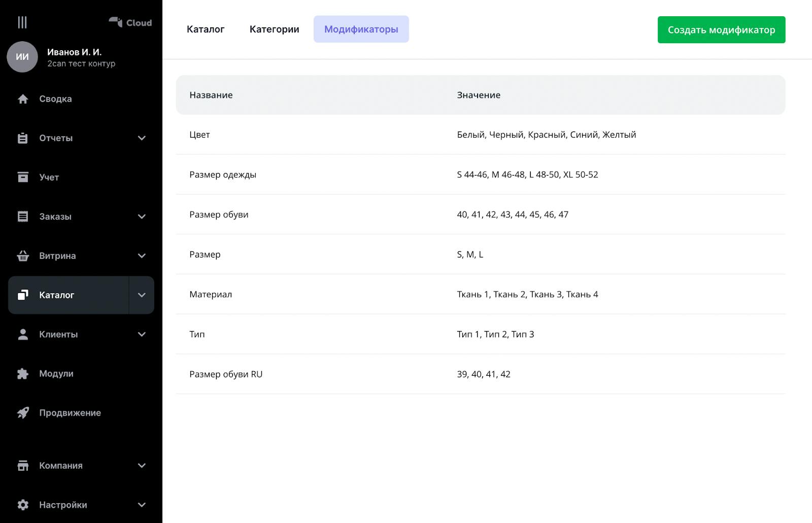The image size is (812, 523).
Task: Click the Компания storefront icon
Action: 23,466
